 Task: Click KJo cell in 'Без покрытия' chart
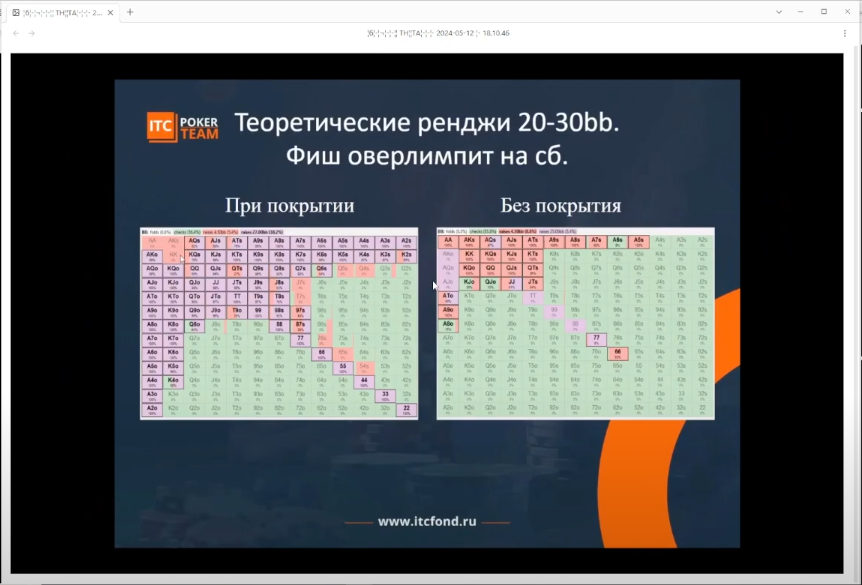pyautogui.click(x=469, y=284)
